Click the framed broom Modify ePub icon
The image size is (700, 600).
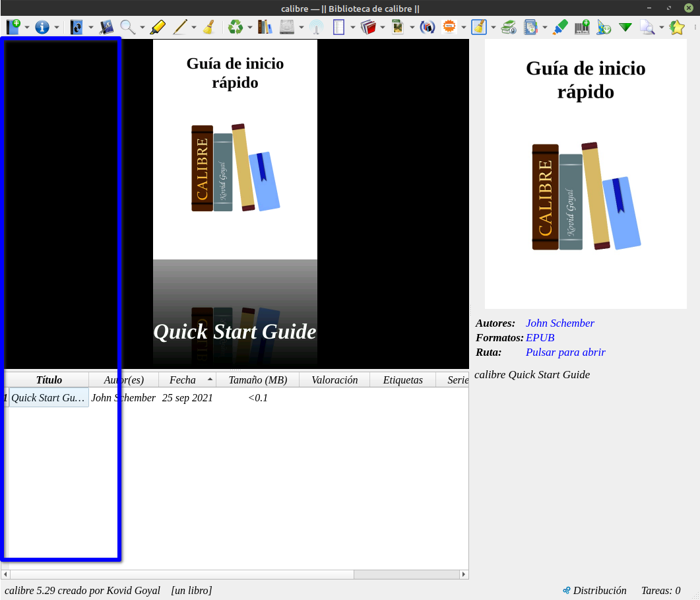click(x=479, y=27)
